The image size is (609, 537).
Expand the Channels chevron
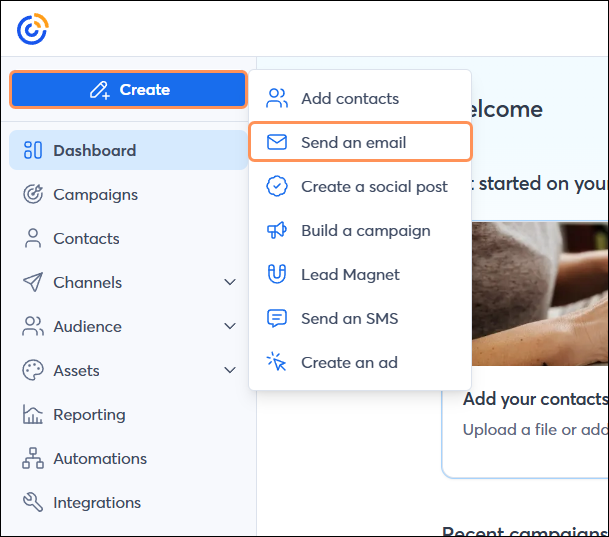coord(230,282)
